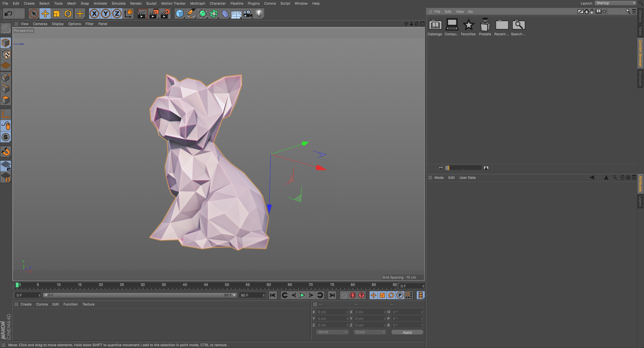644x348 pixels.
Task: Click the Light object icon
Action: coord(259,14)
